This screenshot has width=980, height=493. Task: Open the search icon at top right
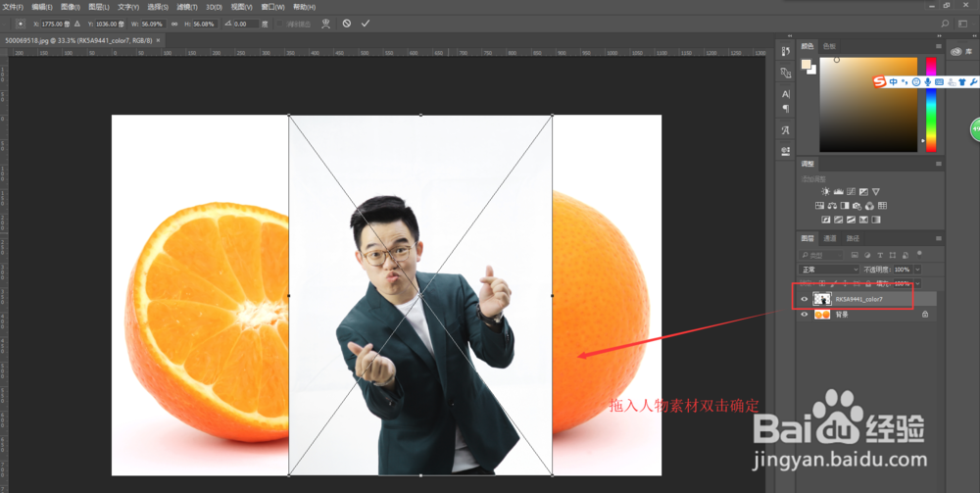point(945,24)
